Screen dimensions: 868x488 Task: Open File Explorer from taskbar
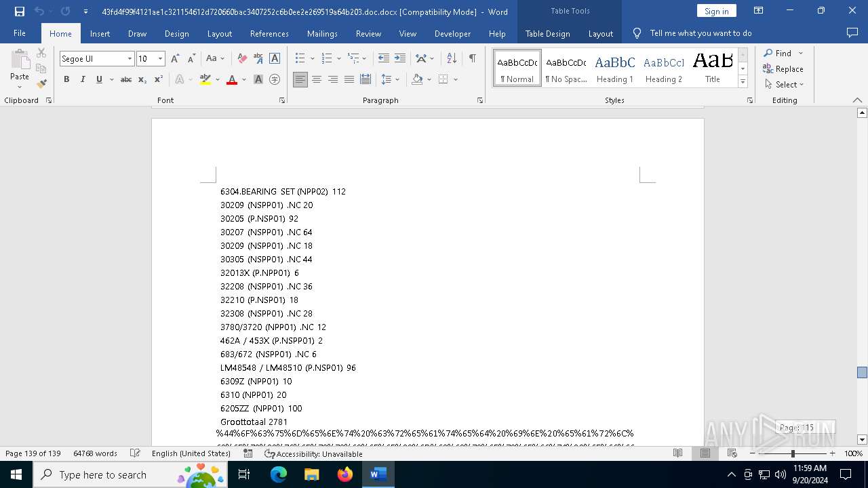pos(312,474)
